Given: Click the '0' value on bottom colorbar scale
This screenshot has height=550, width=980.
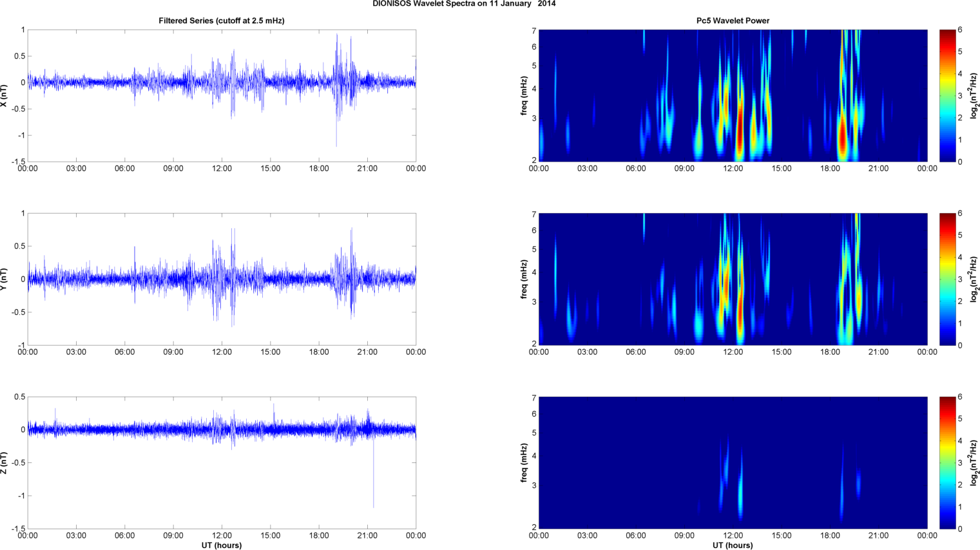Looking at the screenshot, I should coord(960,529).
